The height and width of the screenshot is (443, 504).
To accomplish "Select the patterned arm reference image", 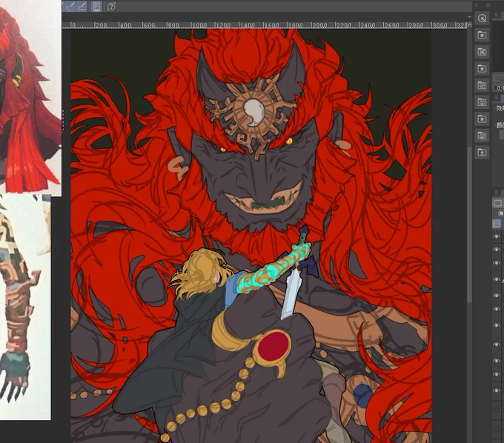I will pos(25,307).
